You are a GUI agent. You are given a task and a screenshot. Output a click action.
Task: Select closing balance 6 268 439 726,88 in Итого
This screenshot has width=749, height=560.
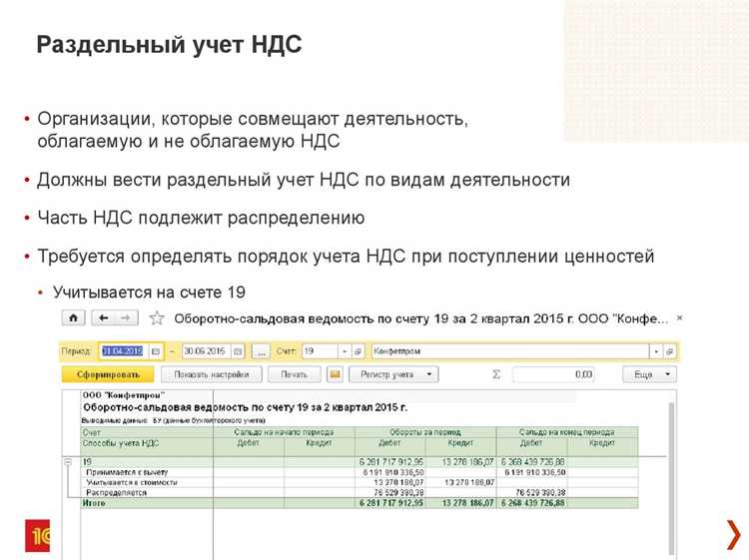coord(532,503)
